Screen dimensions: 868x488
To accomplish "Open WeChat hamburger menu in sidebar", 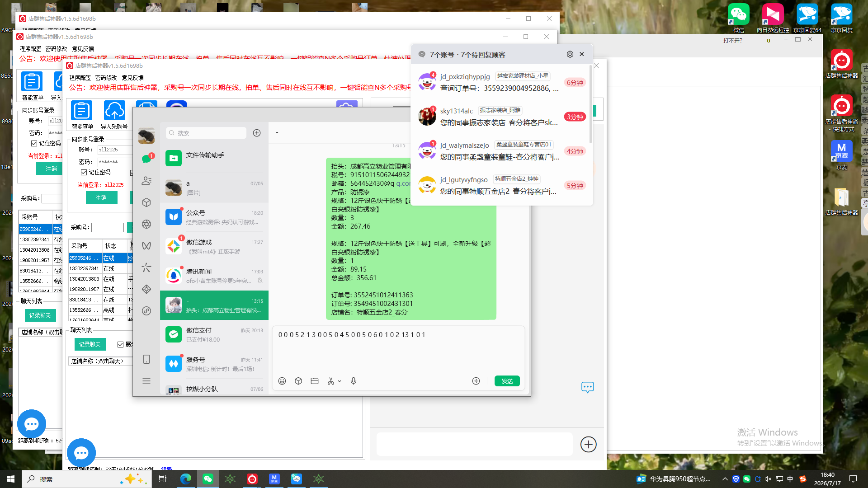I will coord(146,381).
